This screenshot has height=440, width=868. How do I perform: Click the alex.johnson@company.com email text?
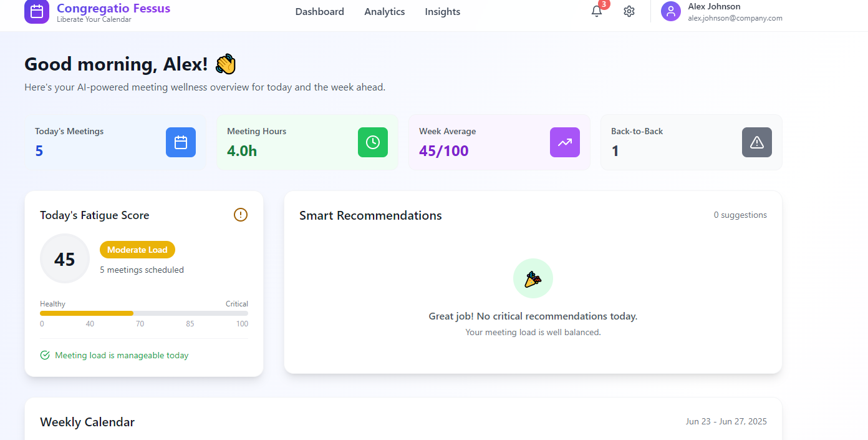pos(735,18)
